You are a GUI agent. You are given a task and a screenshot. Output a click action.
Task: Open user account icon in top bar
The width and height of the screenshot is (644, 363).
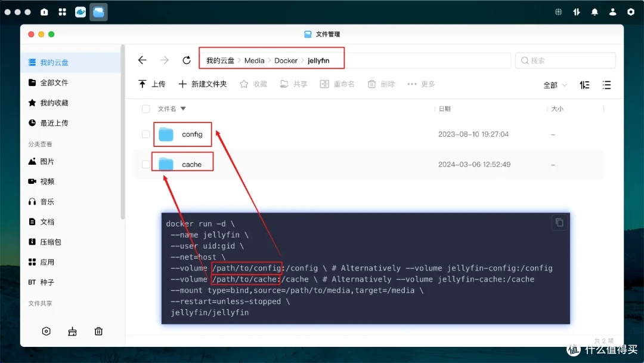click(613, 12)
